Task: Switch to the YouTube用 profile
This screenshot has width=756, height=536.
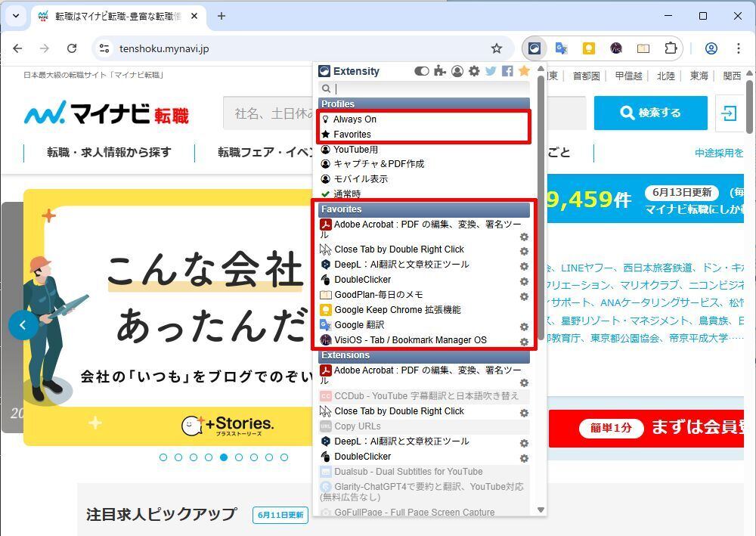Action: pyautogui.click(x=424, y=150)
